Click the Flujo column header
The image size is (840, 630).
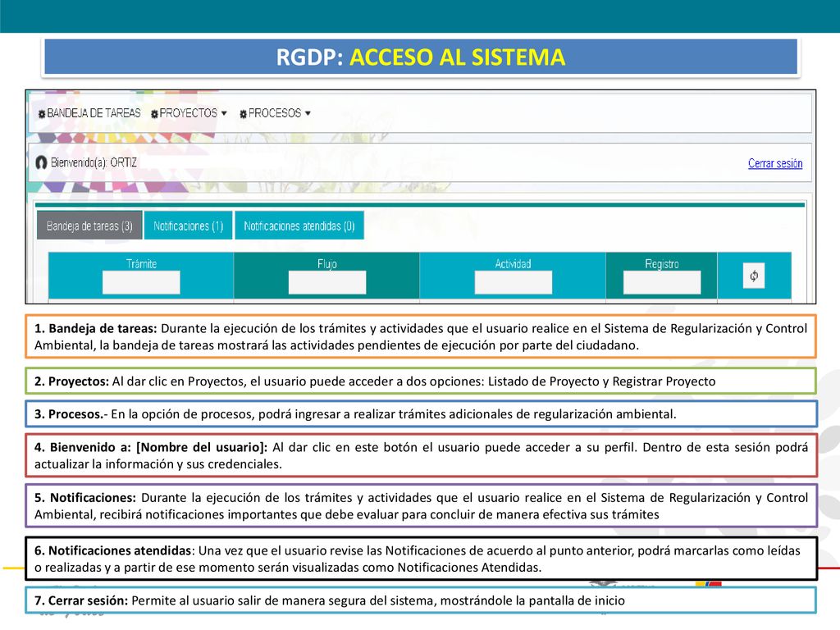327,263
